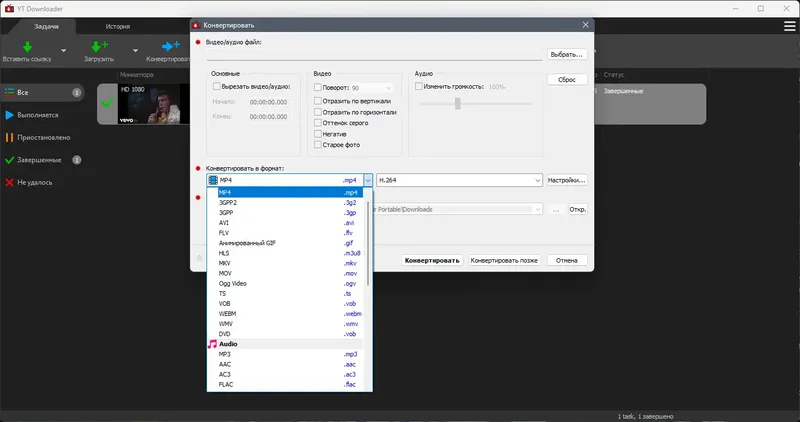Enable the Оттенок серого checkbox

(318, 123)
